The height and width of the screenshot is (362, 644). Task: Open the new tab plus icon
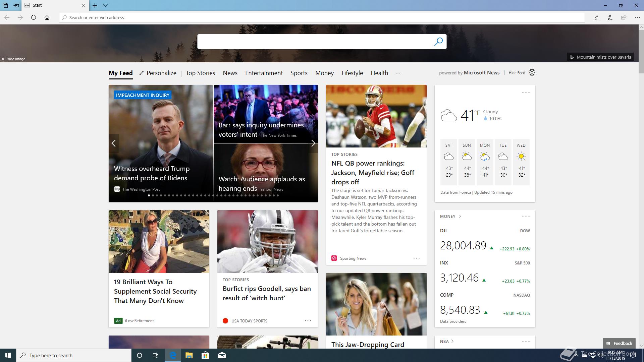[x=95, y=5]
